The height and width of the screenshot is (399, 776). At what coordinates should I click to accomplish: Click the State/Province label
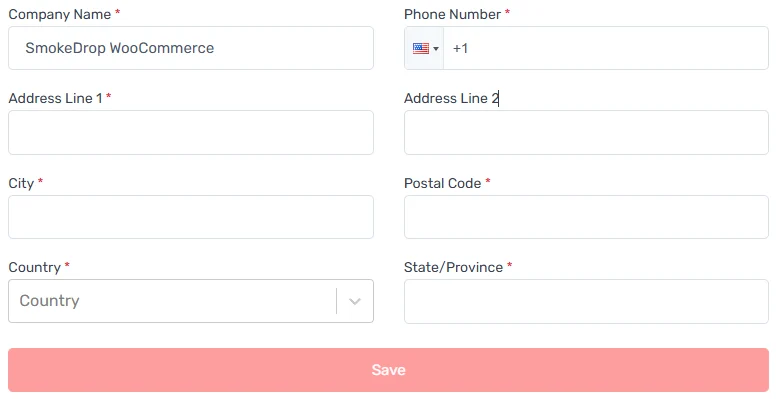[x=453, y=267]
